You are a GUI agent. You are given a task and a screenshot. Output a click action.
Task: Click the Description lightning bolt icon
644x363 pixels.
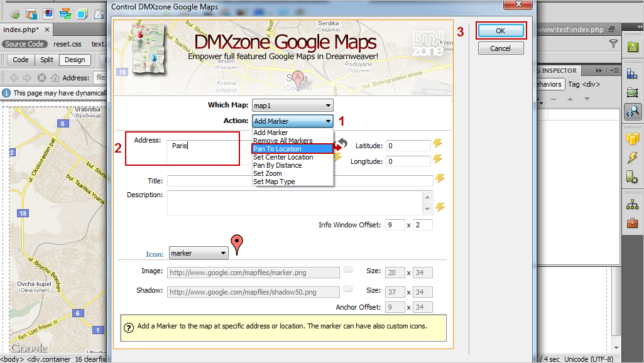[440, 207]
